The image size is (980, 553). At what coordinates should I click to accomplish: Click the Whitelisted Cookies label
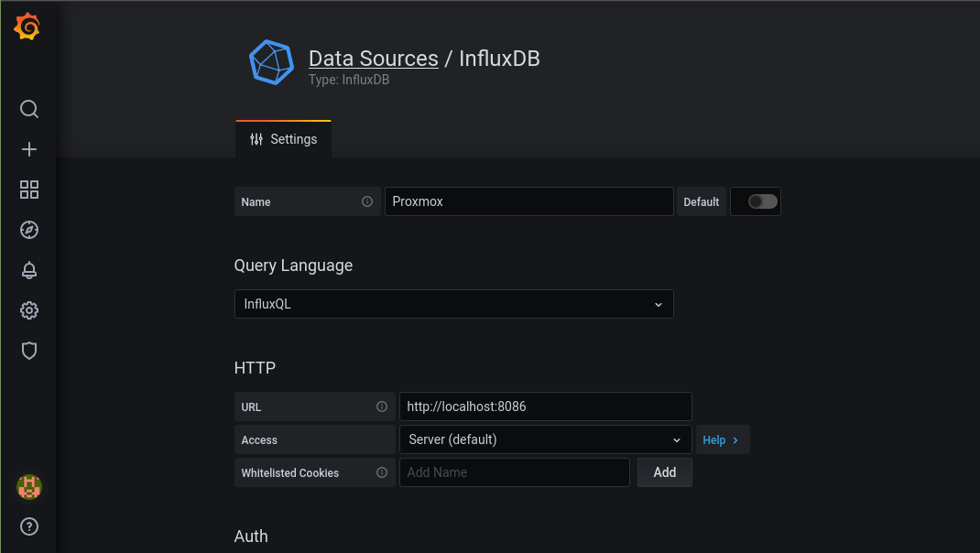pyautogui.click(x=290, y=473)
